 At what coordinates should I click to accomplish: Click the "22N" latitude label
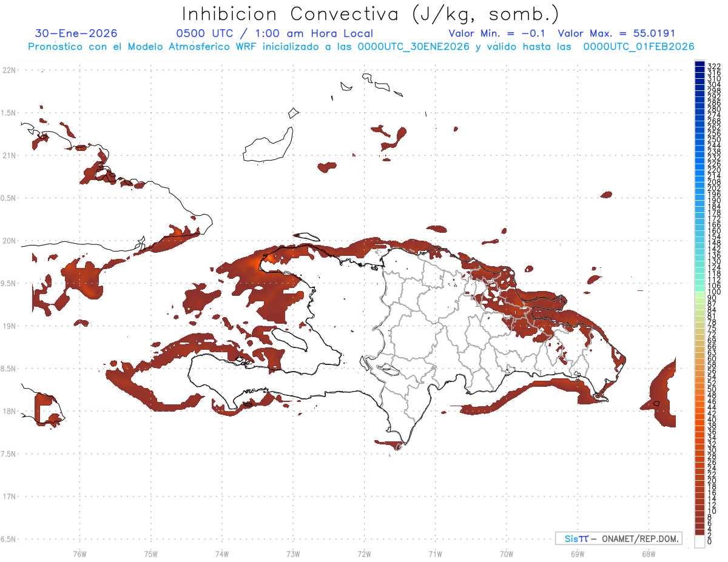[9, 70]
